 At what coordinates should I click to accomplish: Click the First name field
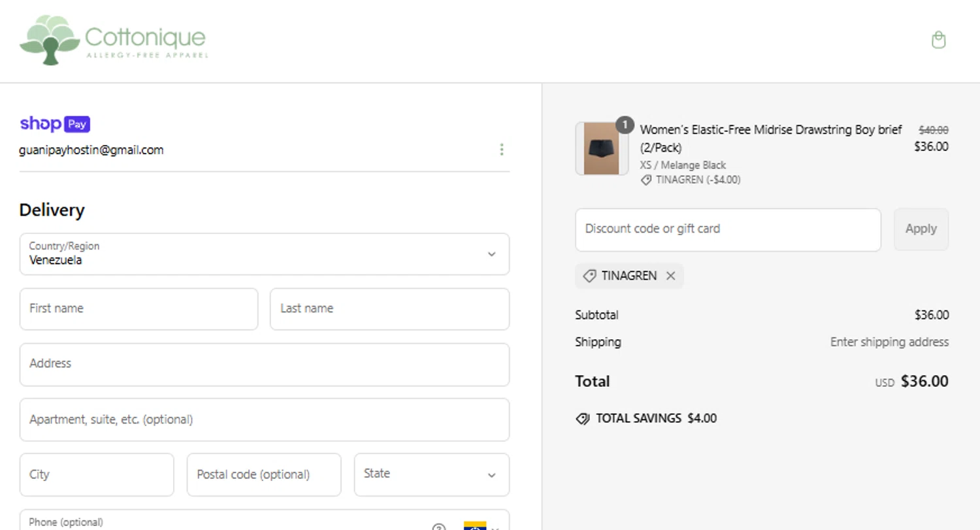click(139, 309)
